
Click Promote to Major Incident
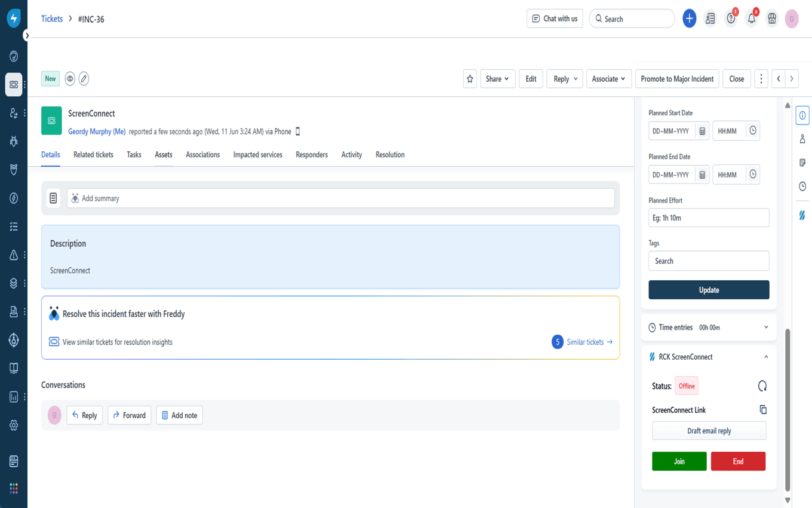point(677,79)
